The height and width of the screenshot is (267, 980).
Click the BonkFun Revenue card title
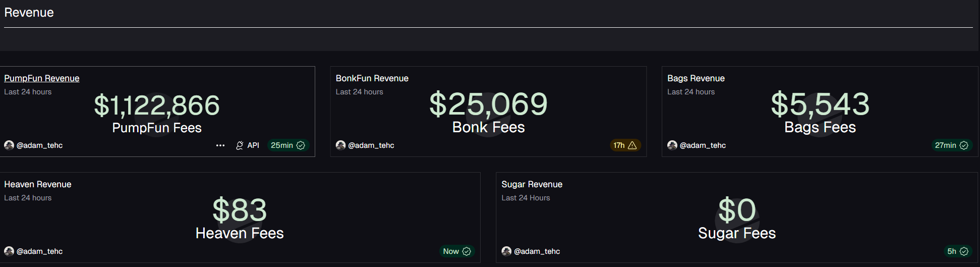(372, 78)
